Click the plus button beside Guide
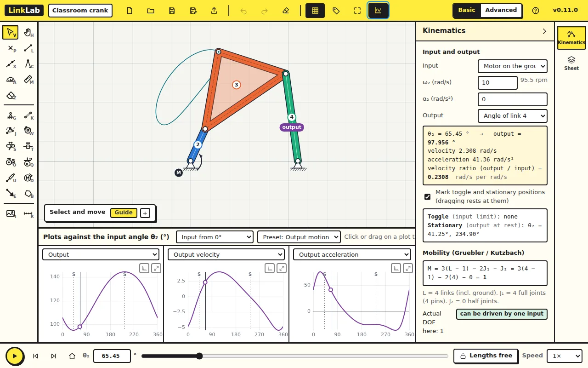 tap(145, 213)
